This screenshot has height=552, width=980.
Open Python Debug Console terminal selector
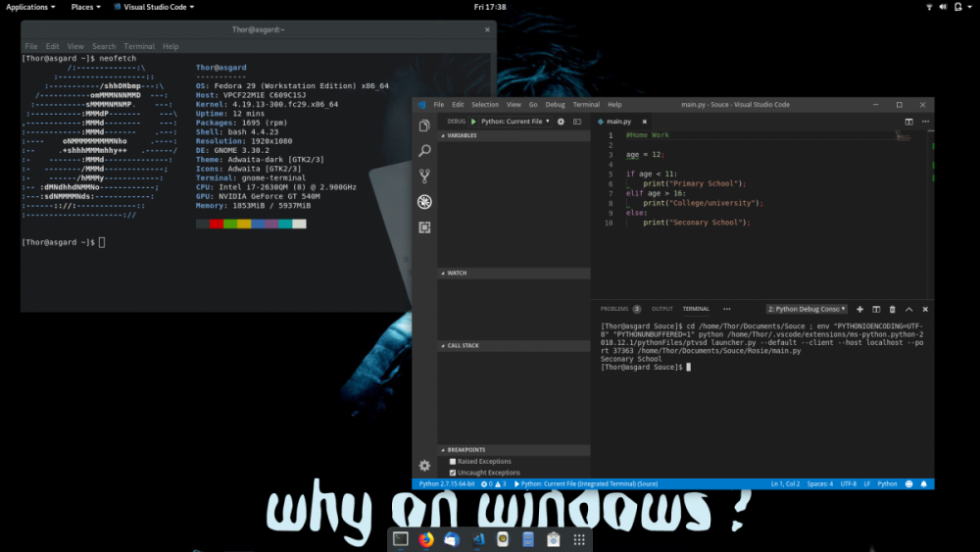[804, 309]
